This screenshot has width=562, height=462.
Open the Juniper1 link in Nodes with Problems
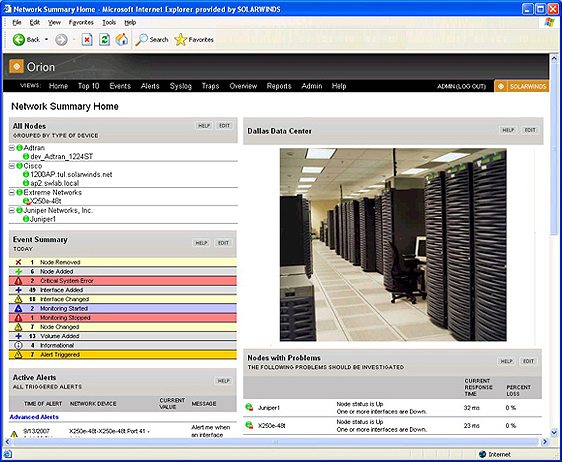click(268, 408)
